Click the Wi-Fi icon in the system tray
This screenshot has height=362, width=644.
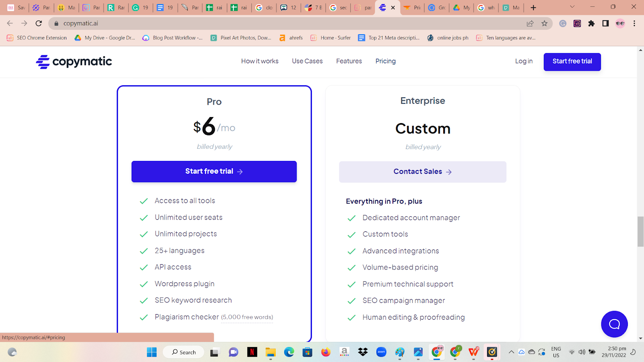click(x=572, y=352)
